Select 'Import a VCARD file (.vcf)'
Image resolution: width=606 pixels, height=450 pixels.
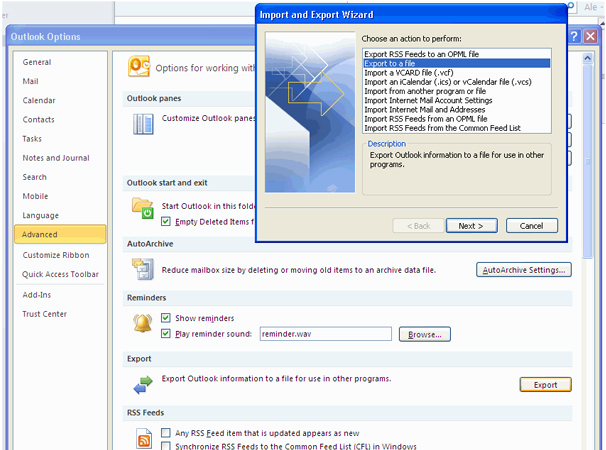pos(457,73)
